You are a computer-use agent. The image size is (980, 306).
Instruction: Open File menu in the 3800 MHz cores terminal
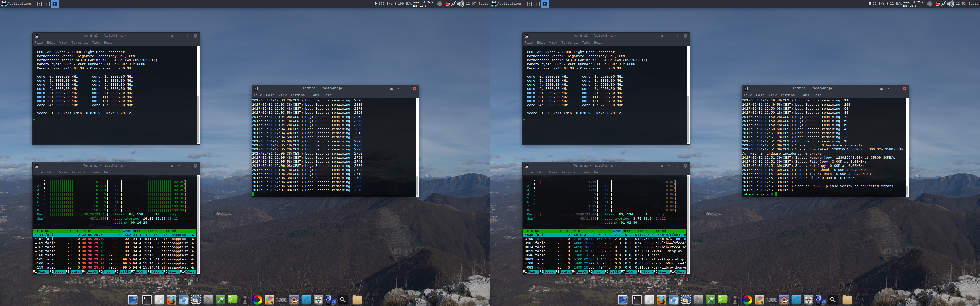pos(39,43)
